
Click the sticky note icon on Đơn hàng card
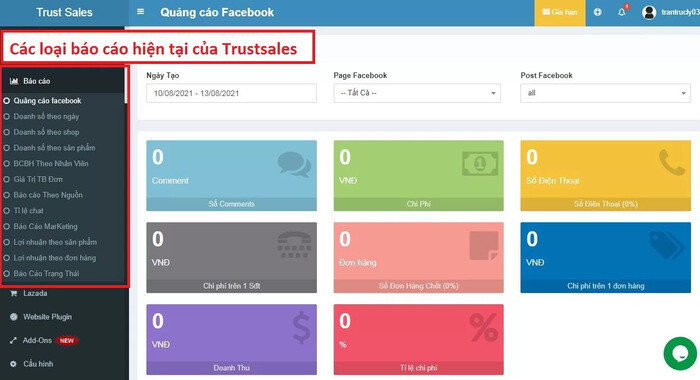click(484, 245)
